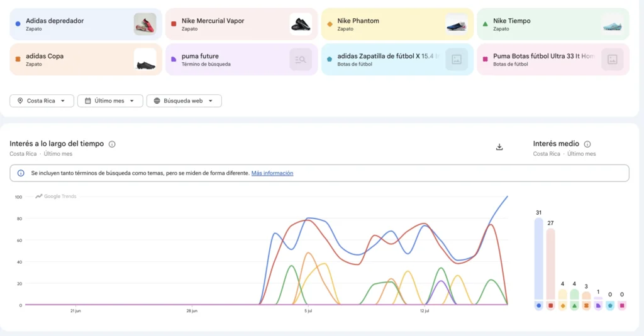Open the puma future search term
644x336 pixels.
[241, 60]
